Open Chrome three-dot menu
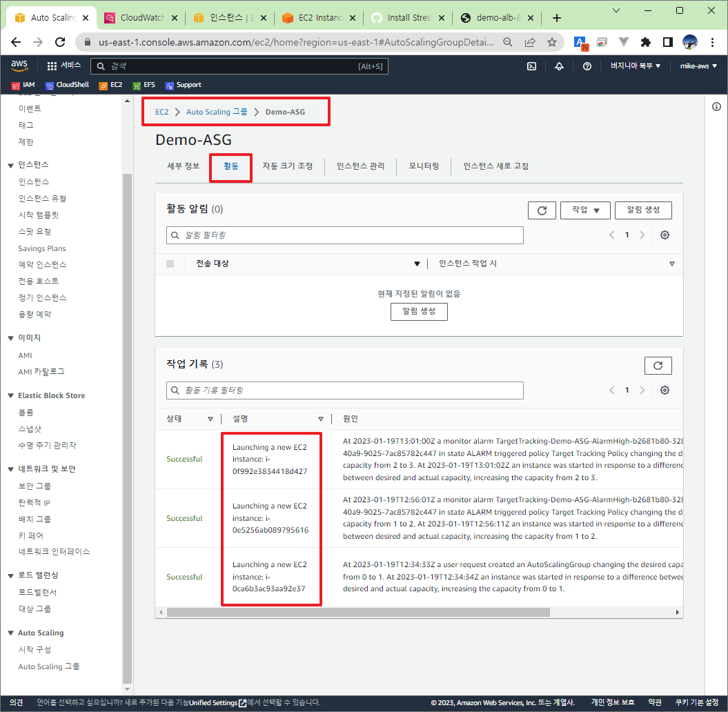The height and width of the screenshot is (712, 728). 712,42
